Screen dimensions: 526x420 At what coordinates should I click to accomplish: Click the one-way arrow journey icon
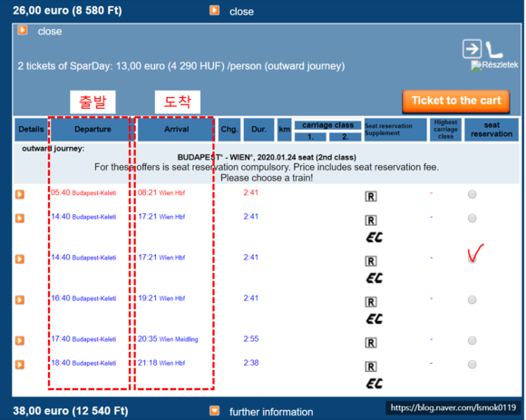point(472,49)
